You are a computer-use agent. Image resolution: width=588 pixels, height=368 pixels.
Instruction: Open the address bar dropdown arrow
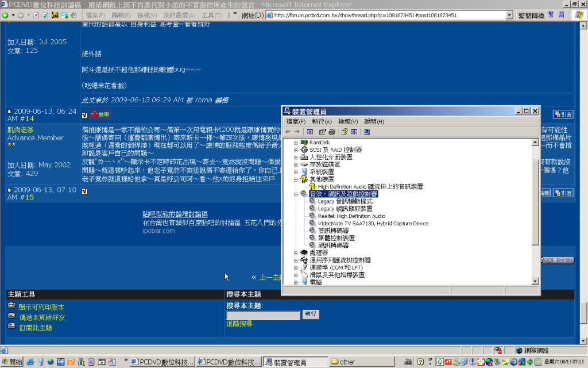tap(509, 16)
